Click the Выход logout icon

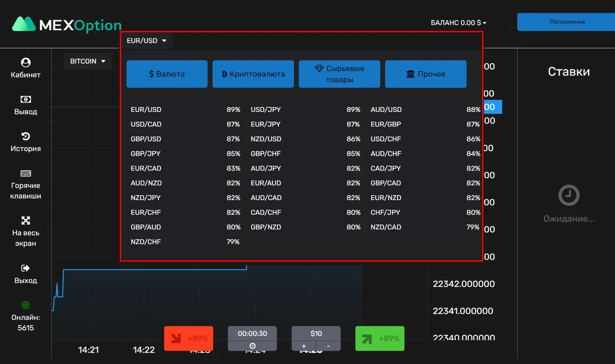[26, 268]
